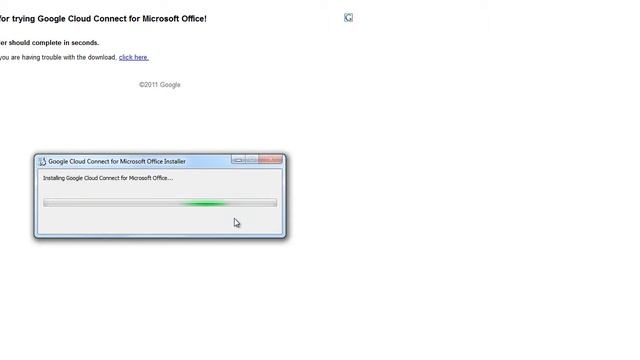This screenshot has width=640, height=360.
Task: Click the "©2011 Google" copyright text
Action: tap(160, 85)
